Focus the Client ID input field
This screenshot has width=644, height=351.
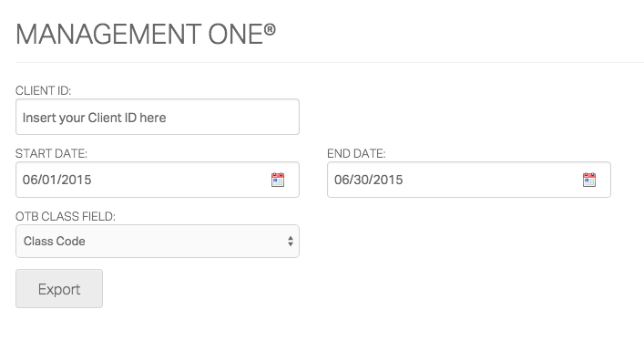point(158,117)
